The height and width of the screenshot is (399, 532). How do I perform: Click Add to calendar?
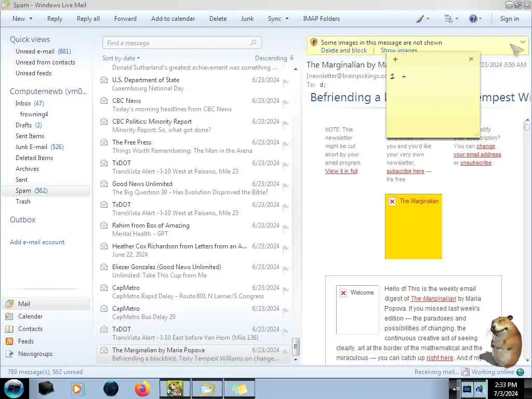pos(173,19)
